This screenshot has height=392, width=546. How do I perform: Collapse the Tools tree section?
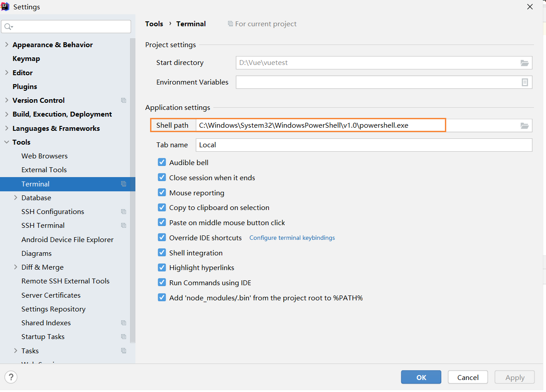6,142
